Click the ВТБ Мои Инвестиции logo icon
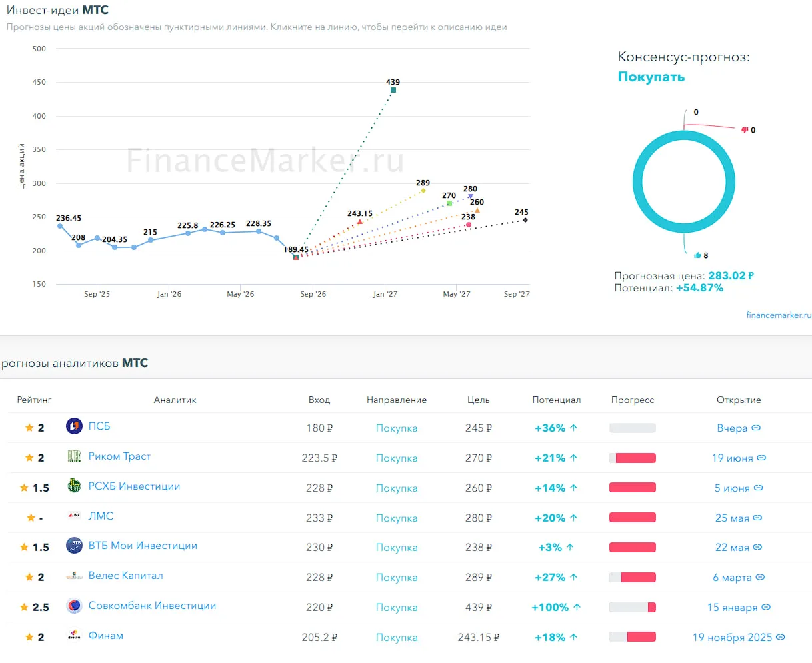Screen dimensions: 812x663 click(x=74, y=546)
